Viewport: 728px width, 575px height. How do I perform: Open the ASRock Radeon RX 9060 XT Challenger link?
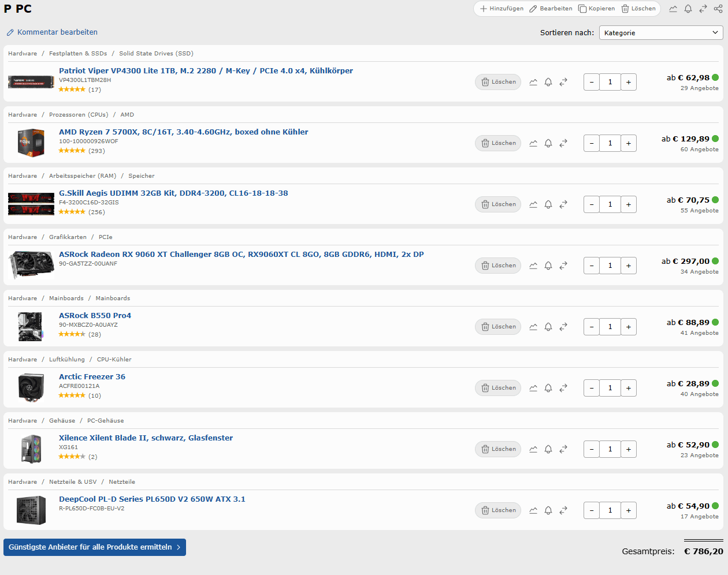pyautogui.click(x=242, y=255)
